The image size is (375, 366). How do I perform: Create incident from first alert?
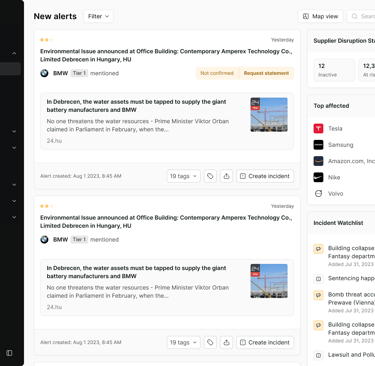(x=265, y=176)
